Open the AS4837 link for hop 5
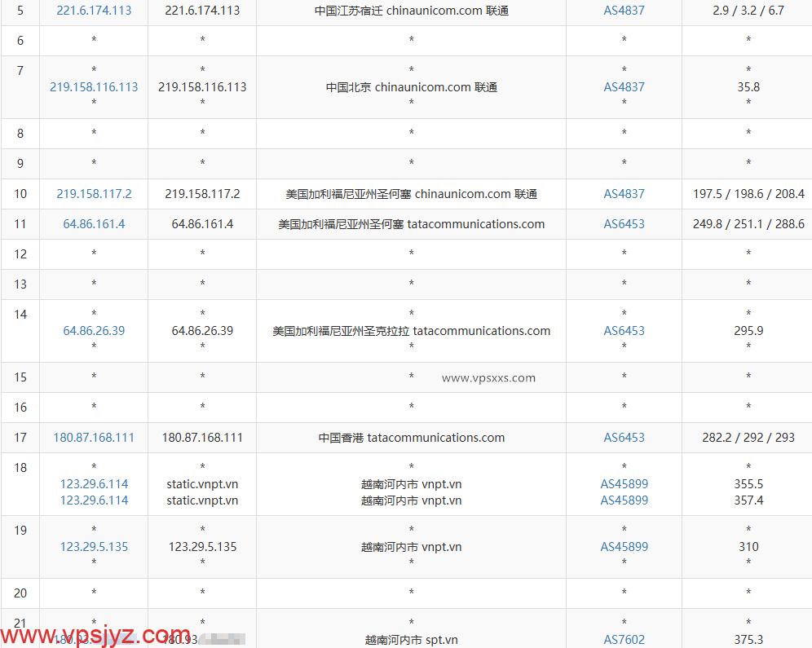 point(623,11)
